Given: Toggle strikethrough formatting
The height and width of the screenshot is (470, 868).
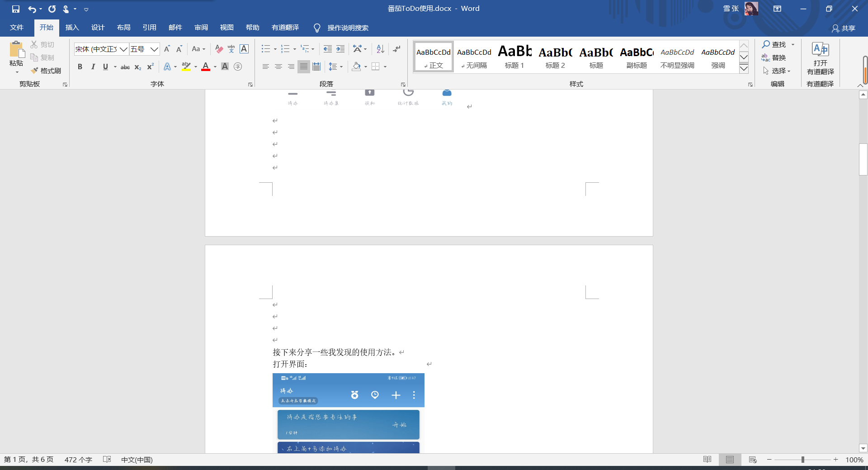Looking at the screenshot, I should 125,66.
